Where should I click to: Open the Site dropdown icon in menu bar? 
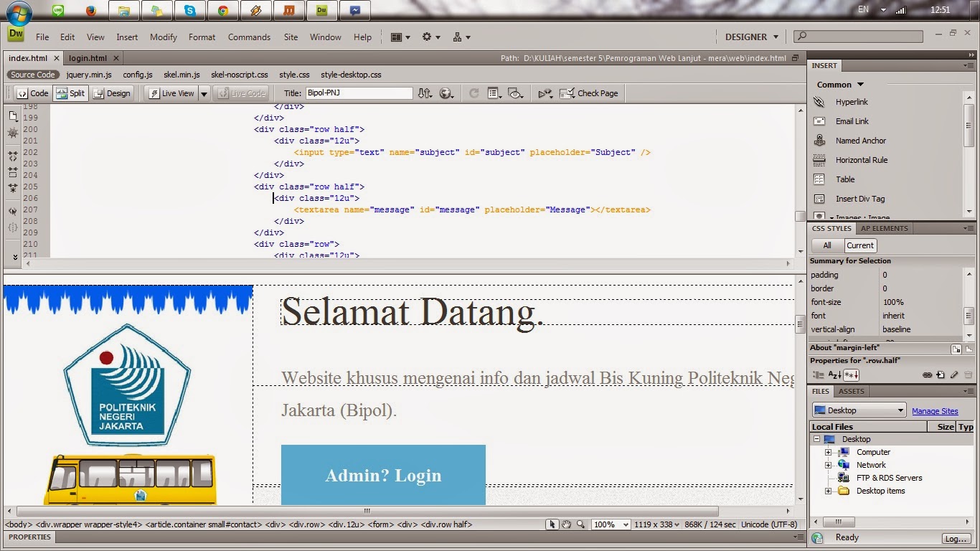click(x=461, y=37)
